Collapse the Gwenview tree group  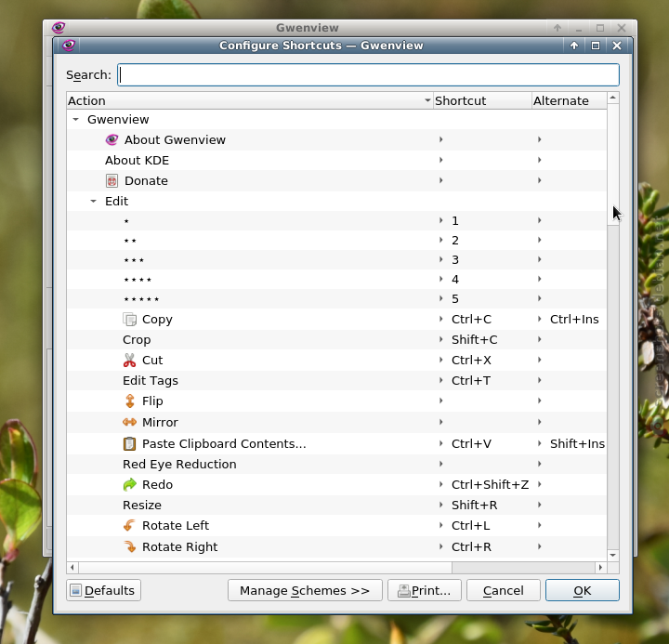[76, 120]
